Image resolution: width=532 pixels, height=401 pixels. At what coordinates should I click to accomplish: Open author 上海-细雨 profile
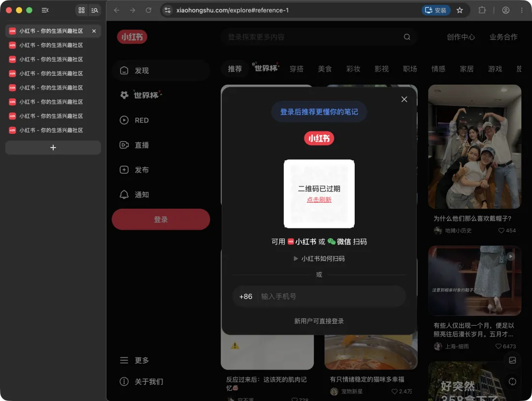point(452,346)
